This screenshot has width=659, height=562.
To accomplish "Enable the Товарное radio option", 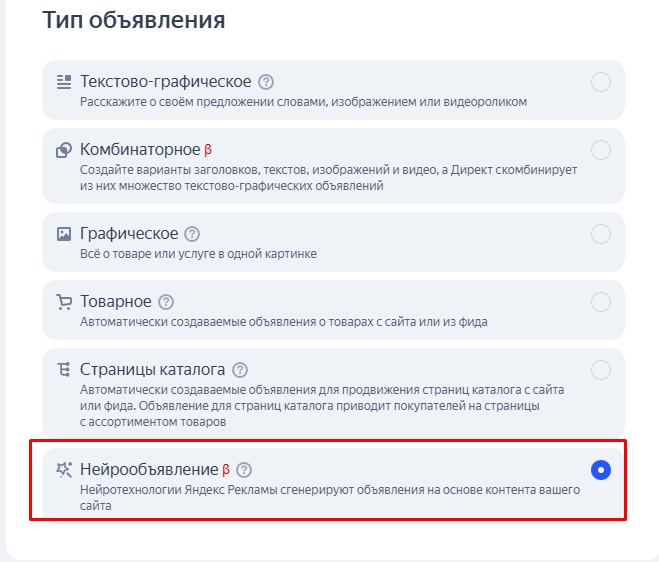I will tap(601, 302).
